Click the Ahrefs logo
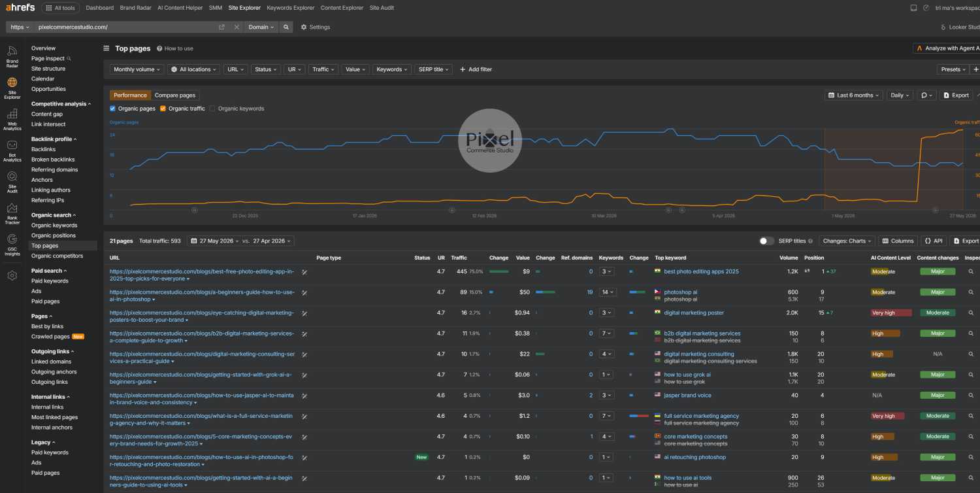 [20, 8]
